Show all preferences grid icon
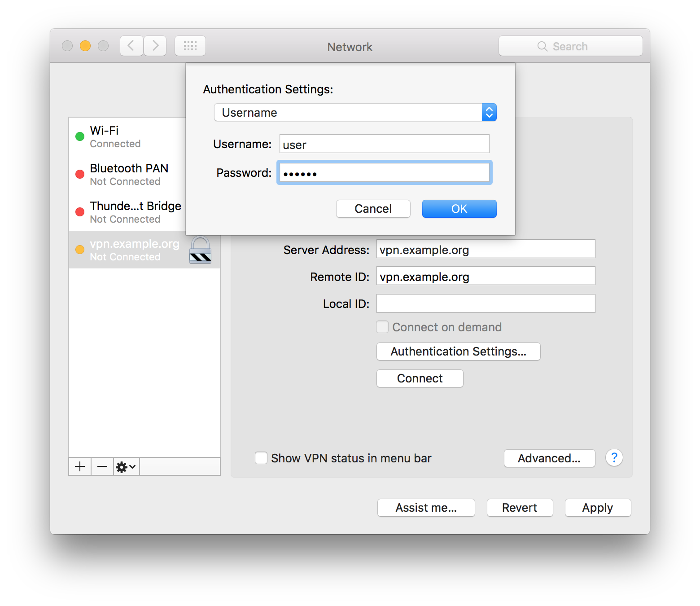The width and height of the screenshot is (700, 606). [x=190, y=46]
